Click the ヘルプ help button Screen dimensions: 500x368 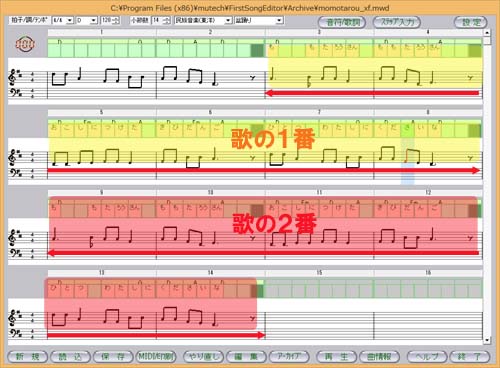(427, 357)
